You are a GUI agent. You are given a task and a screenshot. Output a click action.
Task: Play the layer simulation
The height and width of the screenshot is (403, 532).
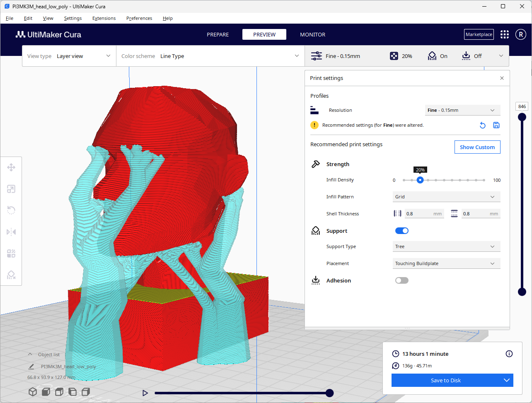(145, 393)
